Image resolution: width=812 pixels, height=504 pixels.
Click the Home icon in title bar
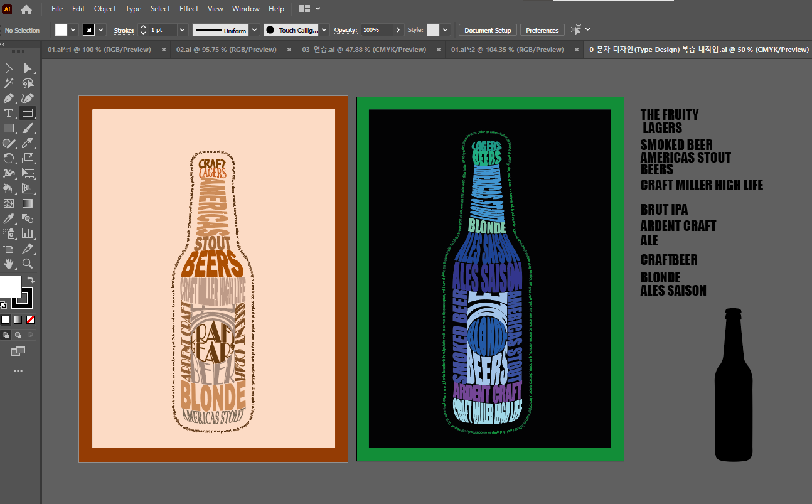click(x=26, y=9)
